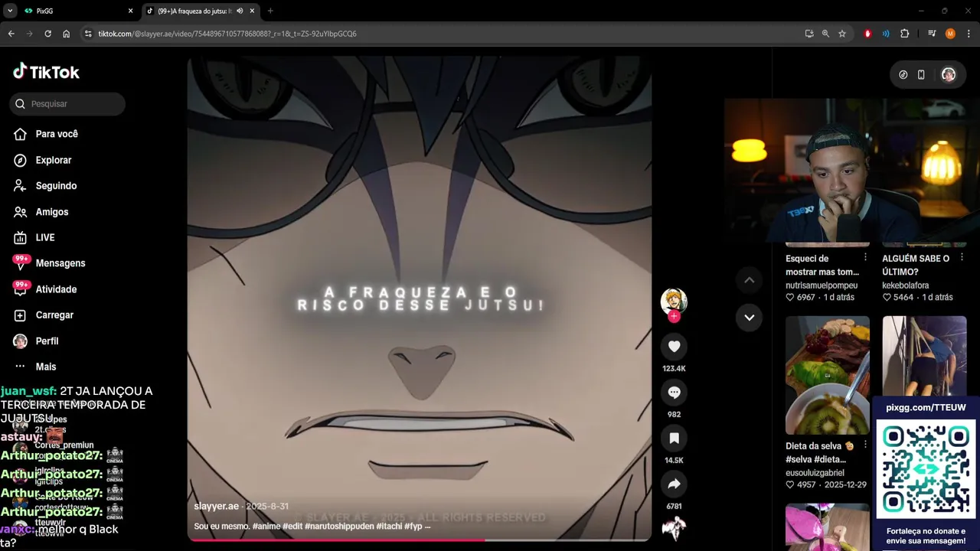Open the zoom magnifier icon

[825, 34]
